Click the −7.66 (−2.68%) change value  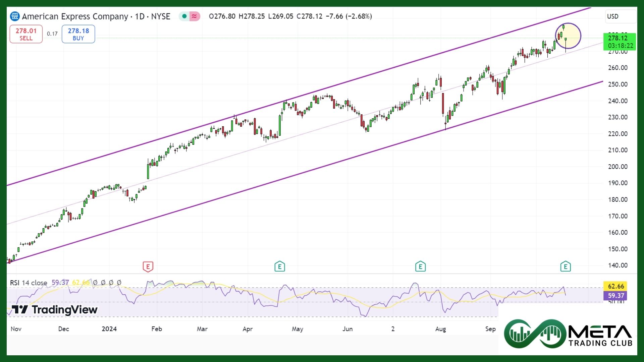(x=349, y=16)
